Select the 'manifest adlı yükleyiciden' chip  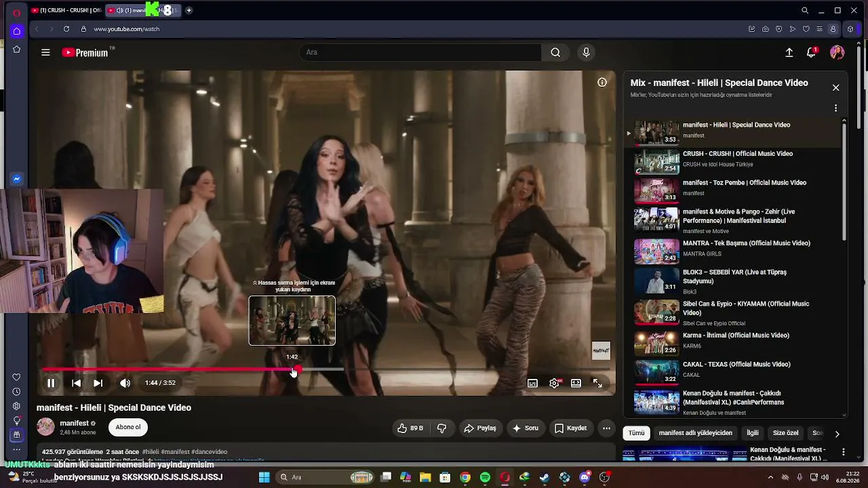(x=696, y=433)
